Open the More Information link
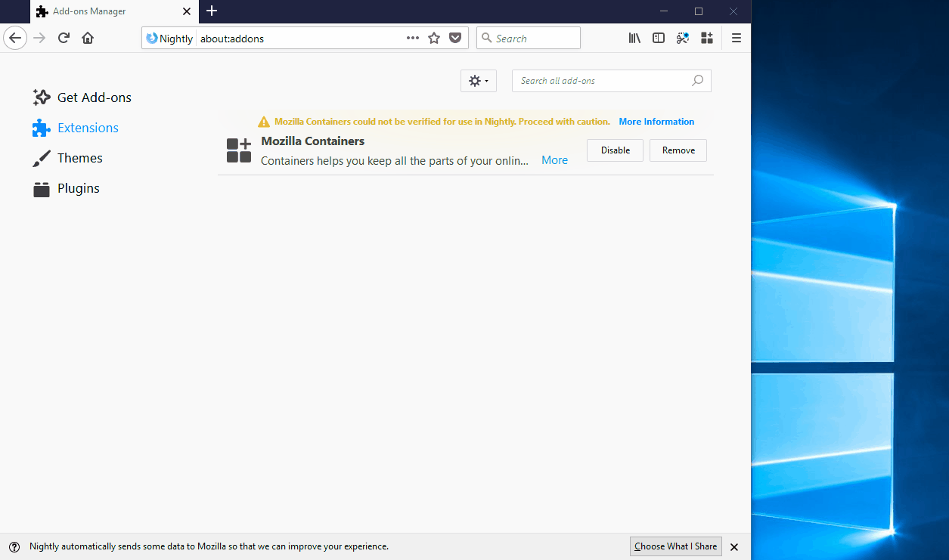The image size is (949, 560). pyautogui.click(x=656, y=122)
